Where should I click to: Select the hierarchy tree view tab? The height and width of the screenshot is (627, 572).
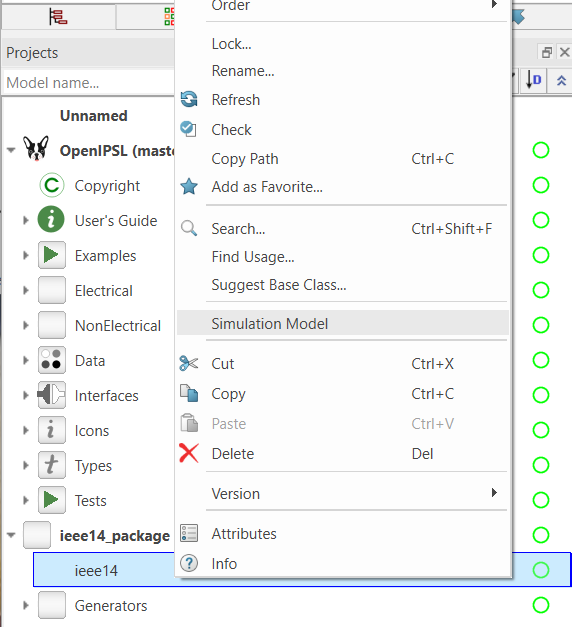click(x=59, y=17)
